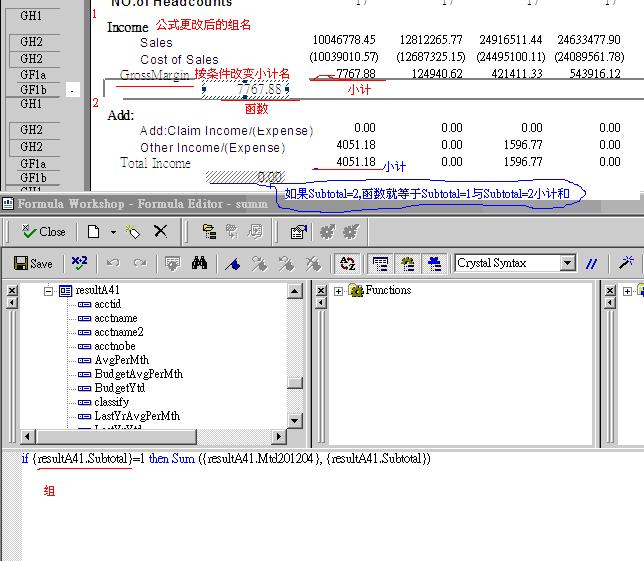Click the Save formula button
Viewport: 644px width, 561px height.
coord(33,264)
